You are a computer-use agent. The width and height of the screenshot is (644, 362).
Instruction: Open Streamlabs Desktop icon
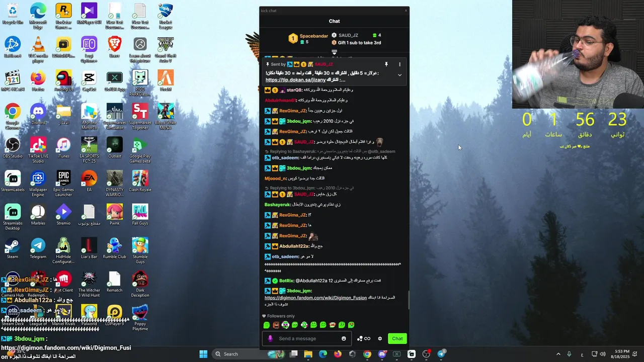tap(13, 217)
